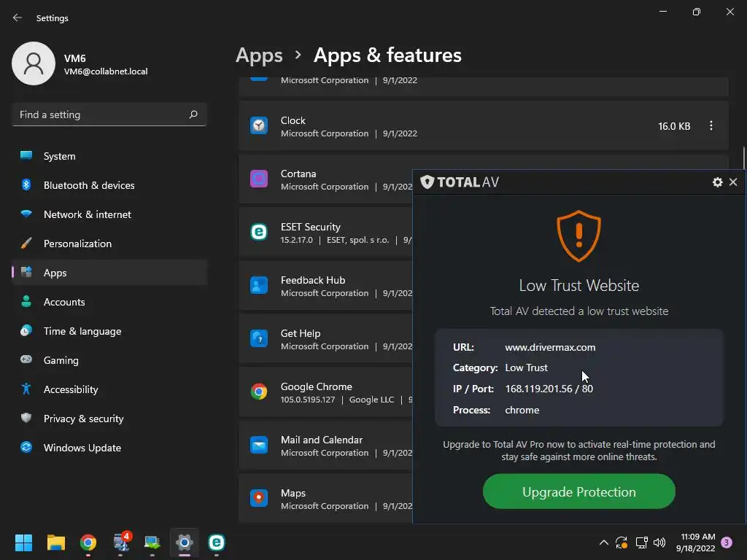Open the notification count badge
This screenshot has width=747, height=560.
727,542
